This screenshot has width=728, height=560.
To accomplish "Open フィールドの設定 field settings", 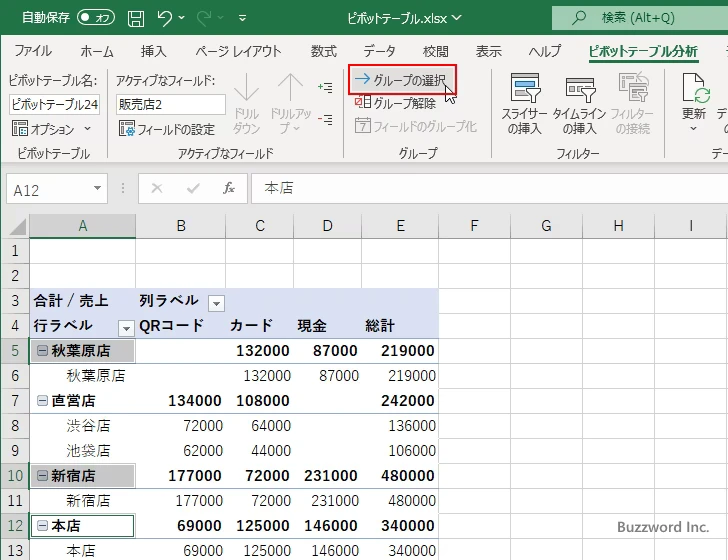I will click(x=167, y=129).
